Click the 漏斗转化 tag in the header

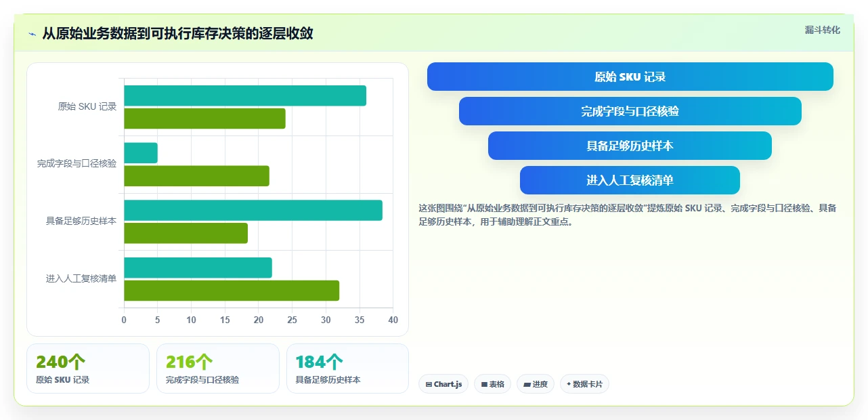coord(823,30)
